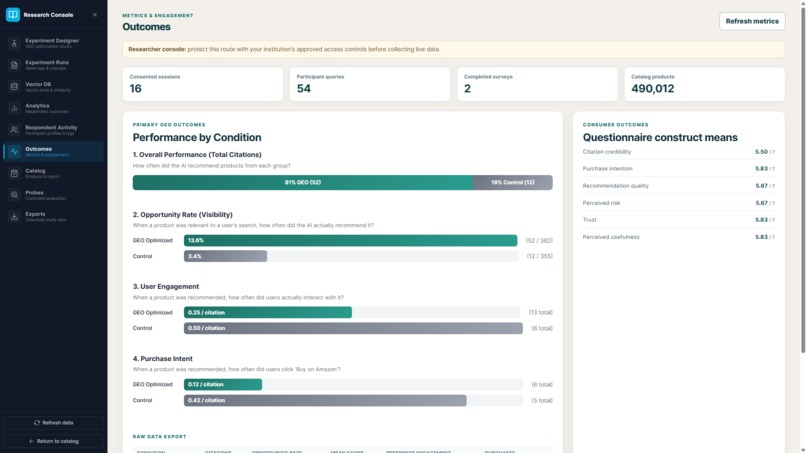Click the 2. Opportunity Rate (Visibility) heading
The height and width of the screenshot is (453, 806).
point(182,214)
